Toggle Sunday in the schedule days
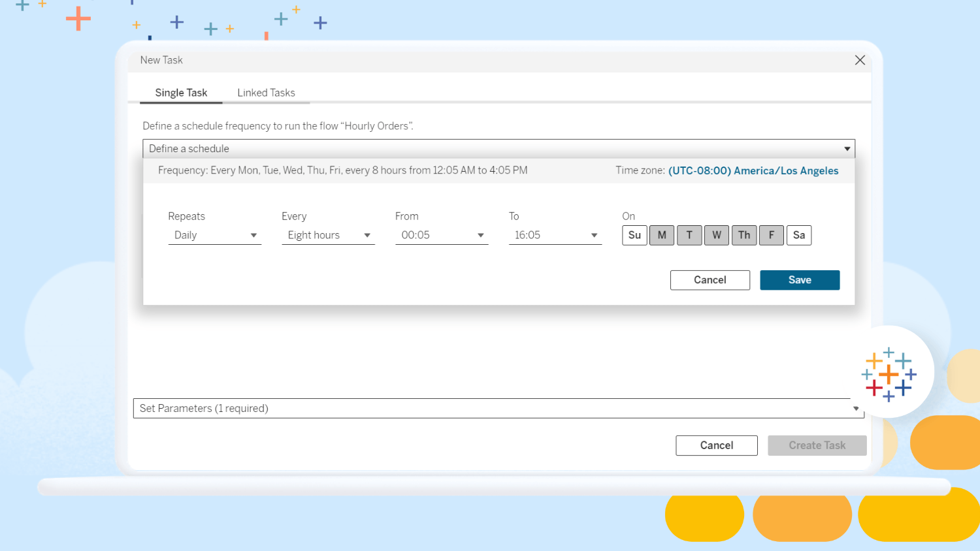Image resolution: width=980 pixels, height=551 pixels. pos(634,235)
